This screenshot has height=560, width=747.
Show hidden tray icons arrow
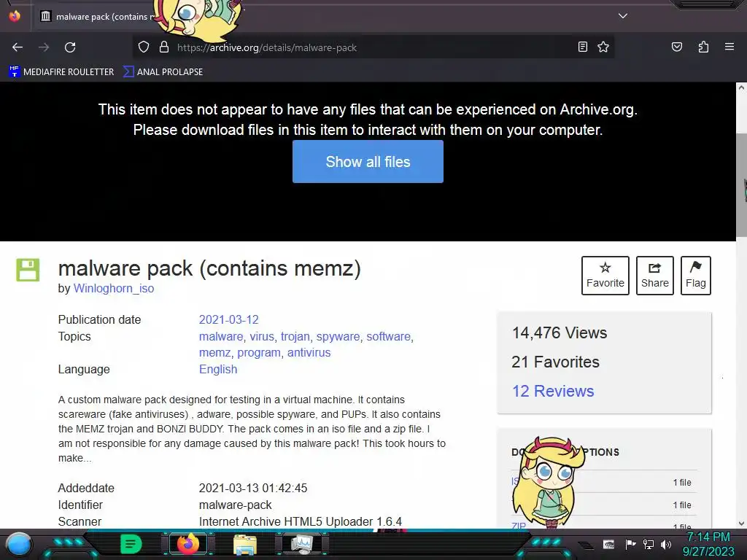click(587, 545)
